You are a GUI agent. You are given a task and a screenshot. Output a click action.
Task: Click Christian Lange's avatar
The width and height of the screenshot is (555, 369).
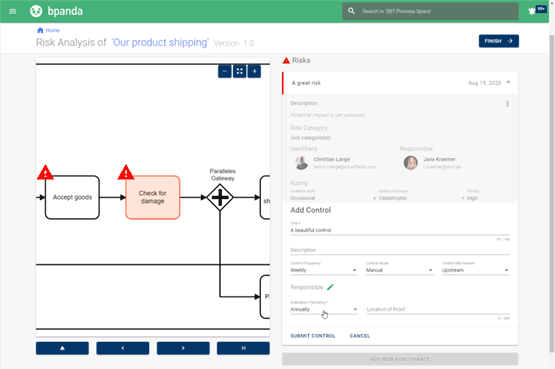(x=301, y=163)
